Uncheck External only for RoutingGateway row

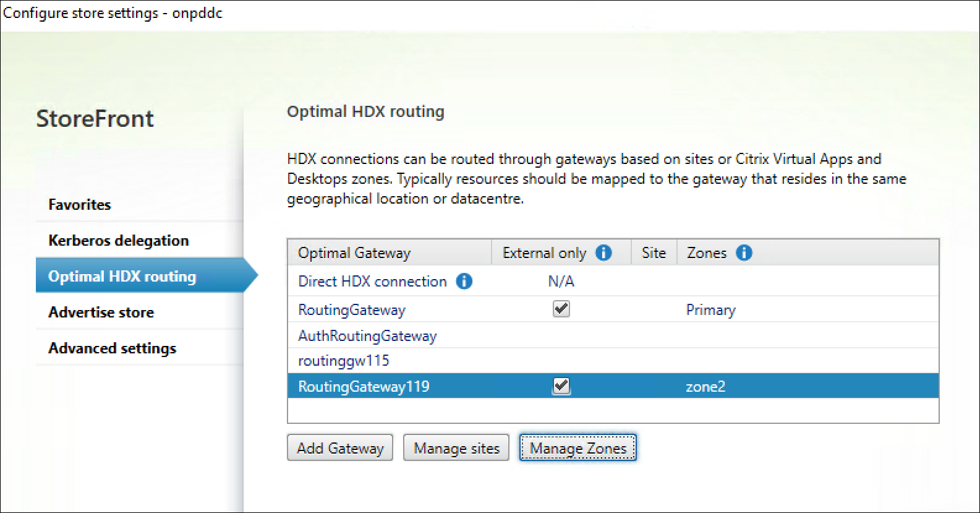[x=561, y=309]
